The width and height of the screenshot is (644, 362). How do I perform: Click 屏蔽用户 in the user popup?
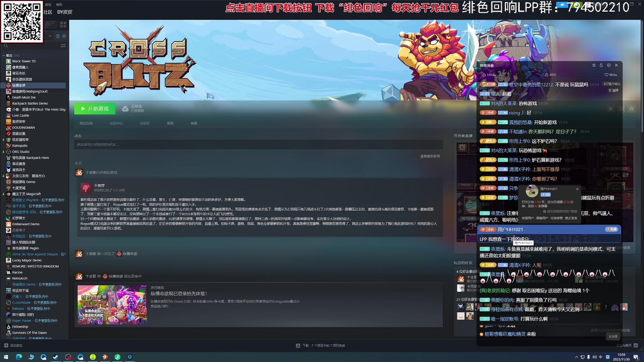pyautogui.click(x=542, y=218)
